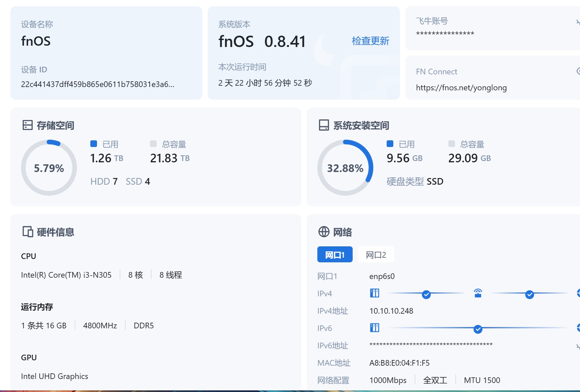This screenshot has height=392, width=580.
Task: Click the Intel UHD Graphics GPU text
Action: [55, 376]
